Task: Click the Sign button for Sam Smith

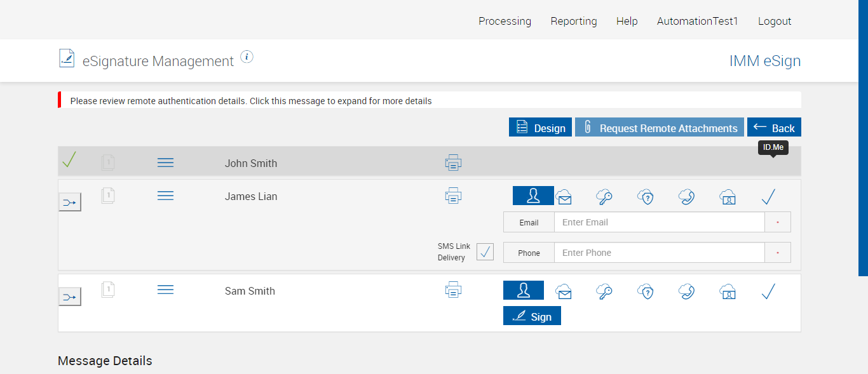Action: tap(532, 316)
